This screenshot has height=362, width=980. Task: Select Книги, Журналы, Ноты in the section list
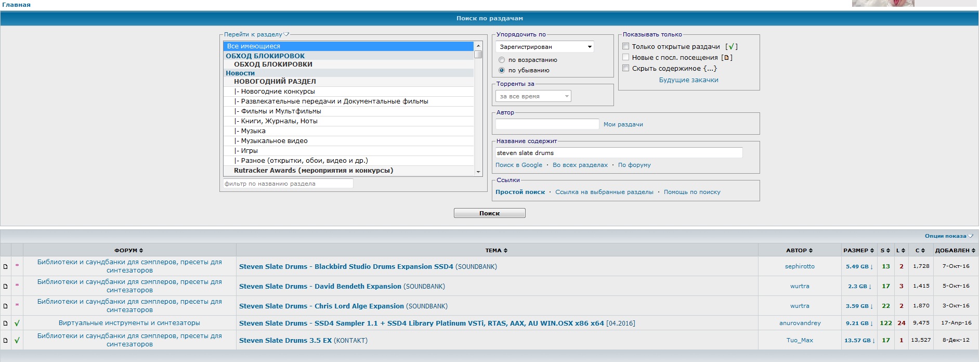[348, 121]
